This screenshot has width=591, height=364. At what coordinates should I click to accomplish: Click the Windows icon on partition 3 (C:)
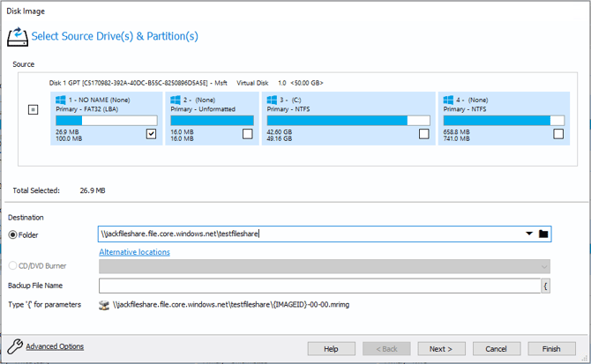[x=273, y=100]
